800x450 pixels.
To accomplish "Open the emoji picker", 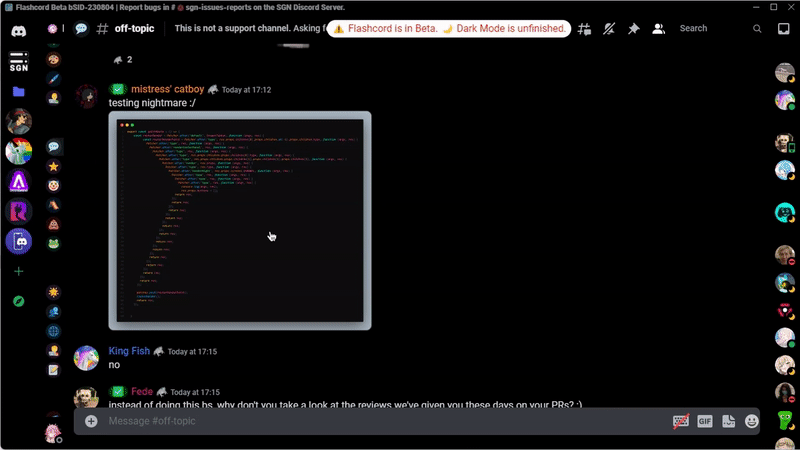I will 752,421.
